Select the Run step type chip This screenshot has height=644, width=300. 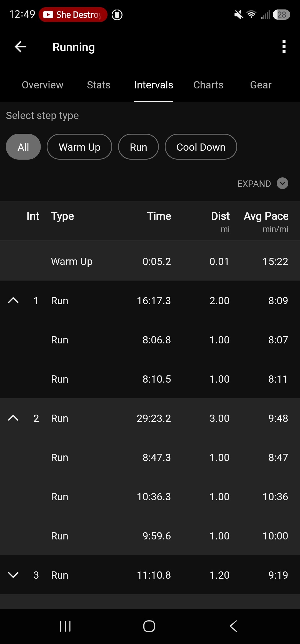click(x=138, y=147)
